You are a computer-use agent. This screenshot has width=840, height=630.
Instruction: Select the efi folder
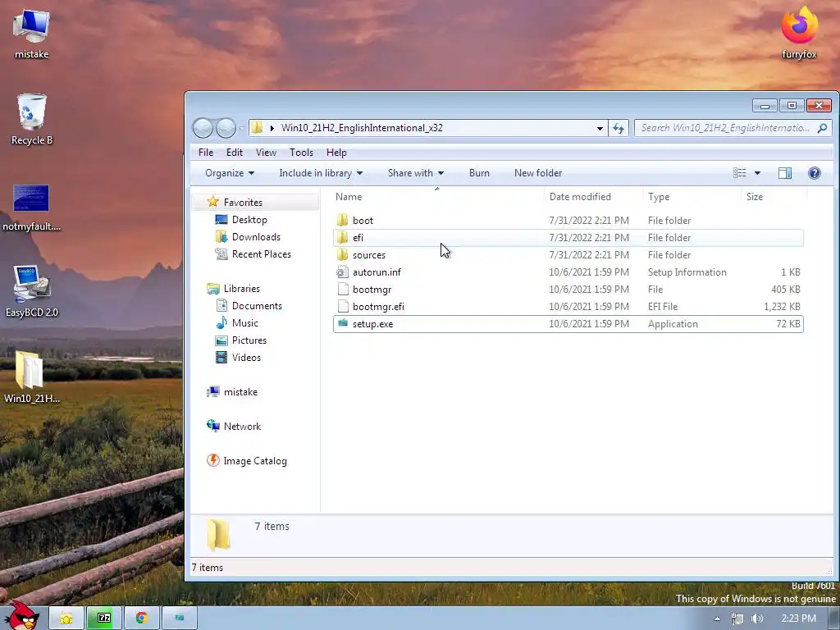(x=568, y=237)
